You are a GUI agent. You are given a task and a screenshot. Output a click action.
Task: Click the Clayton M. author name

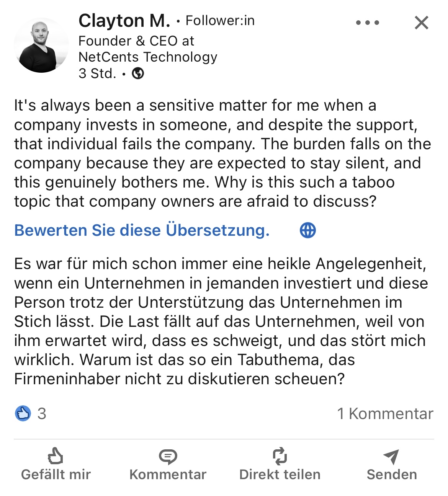click(x=124, y=21)
